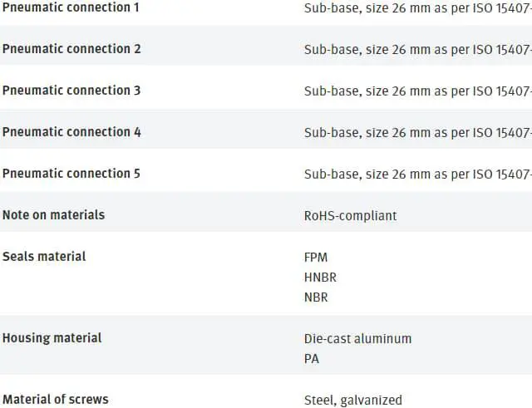Image resolution: width=532 pixels, height=408 pixels.
Task: Select Sub-base value for Pneumatic connection 2
Action: [418, 50]
